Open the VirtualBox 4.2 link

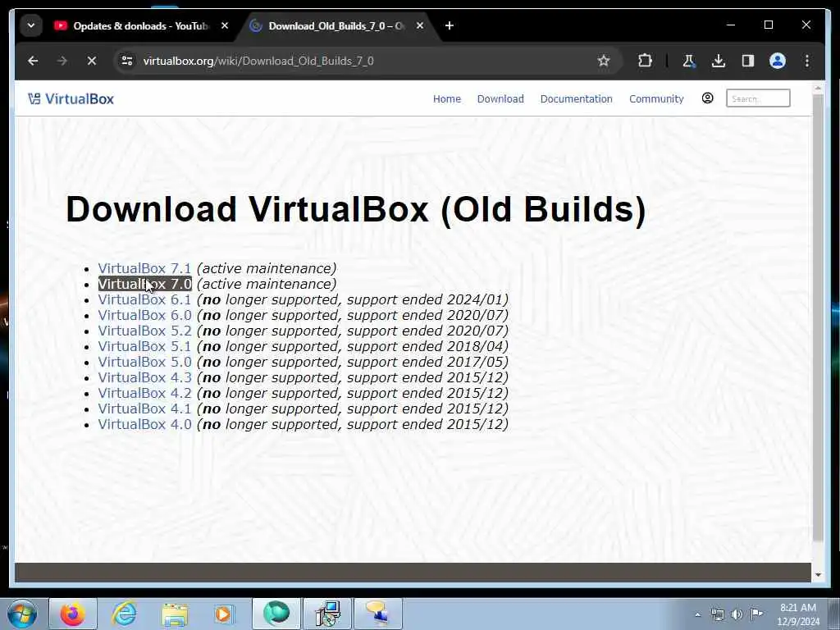[144, 393]
